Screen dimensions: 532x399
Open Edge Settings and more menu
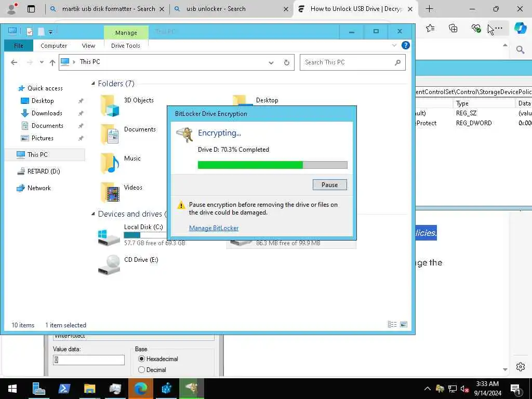coord(498,28)
